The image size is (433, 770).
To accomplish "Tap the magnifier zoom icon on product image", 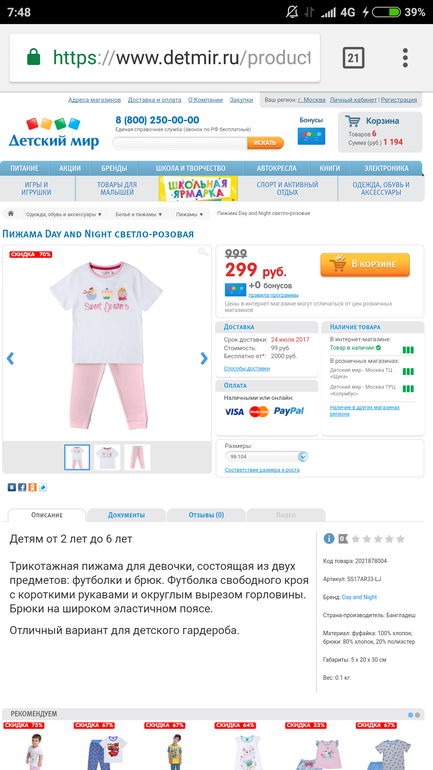I will pyautogui.click(x=203, y=252).
